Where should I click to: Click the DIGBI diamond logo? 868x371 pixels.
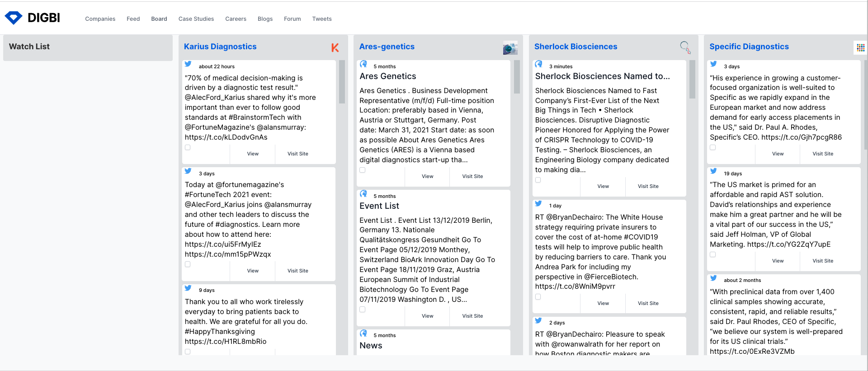14,18
